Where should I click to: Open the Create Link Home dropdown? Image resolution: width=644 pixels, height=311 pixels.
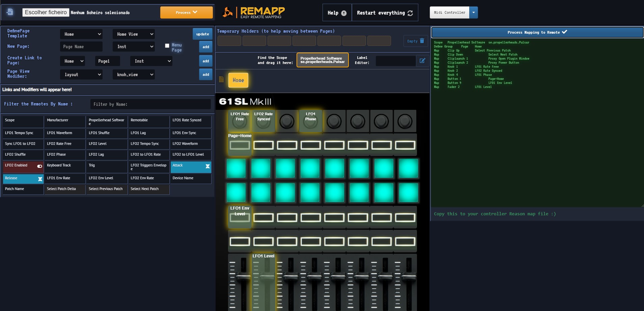[73, 61]
